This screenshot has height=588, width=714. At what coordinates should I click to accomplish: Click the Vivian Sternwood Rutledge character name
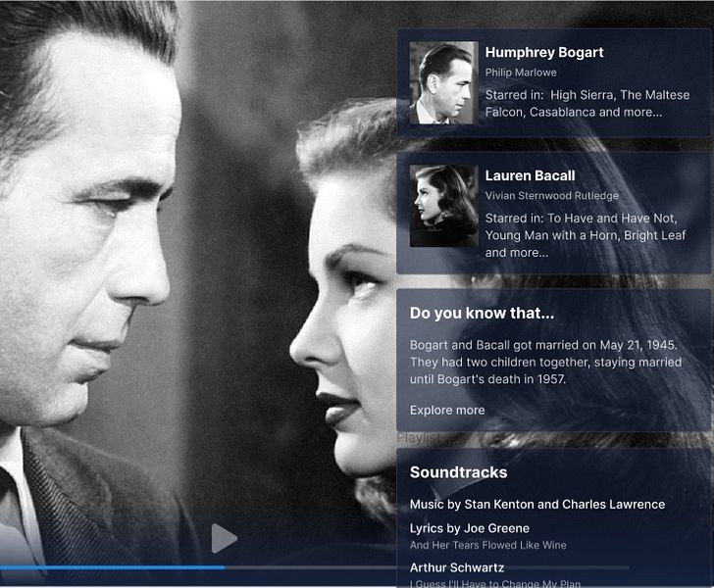point(551,196)
